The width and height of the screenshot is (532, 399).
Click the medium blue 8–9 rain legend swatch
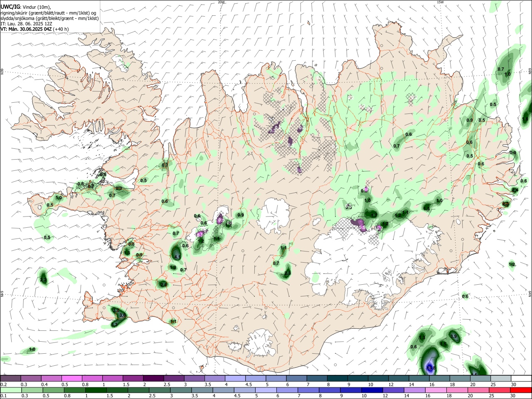click(x=330, y=390)
